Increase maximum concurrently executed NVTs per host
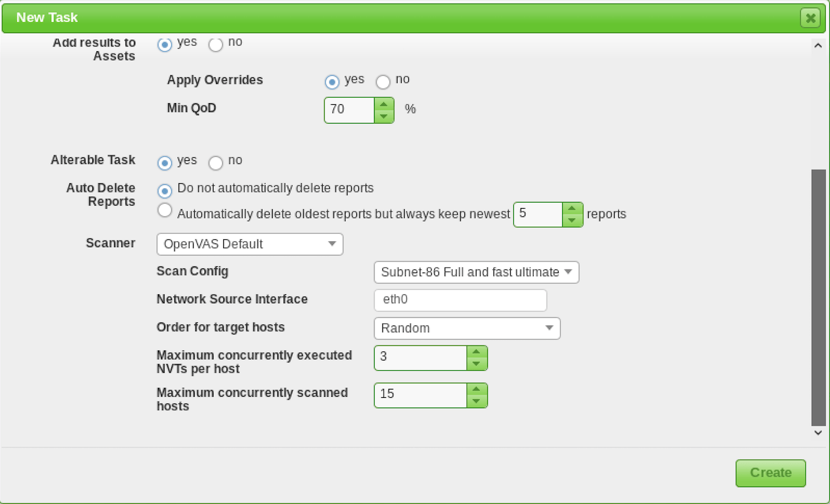Image resolution: width=830 pixels, height=504 pixels. 477,352
